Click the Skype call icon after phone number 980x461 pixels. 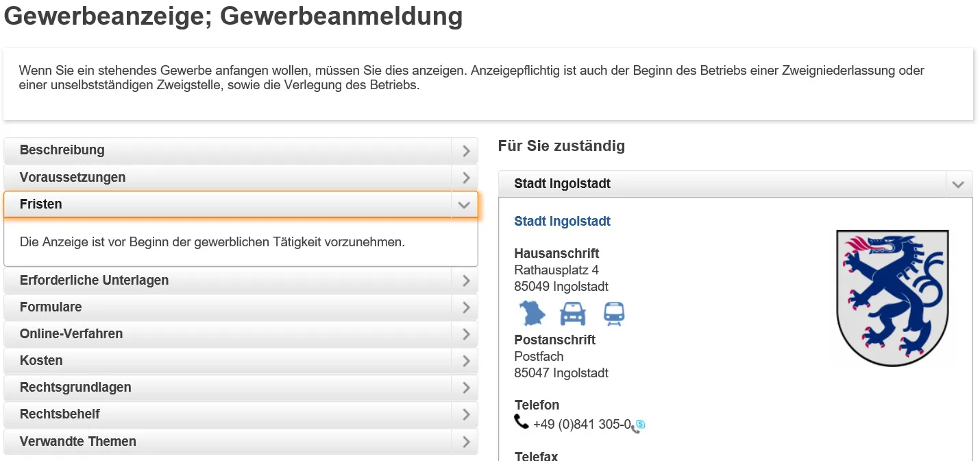(x=639, y=425)
